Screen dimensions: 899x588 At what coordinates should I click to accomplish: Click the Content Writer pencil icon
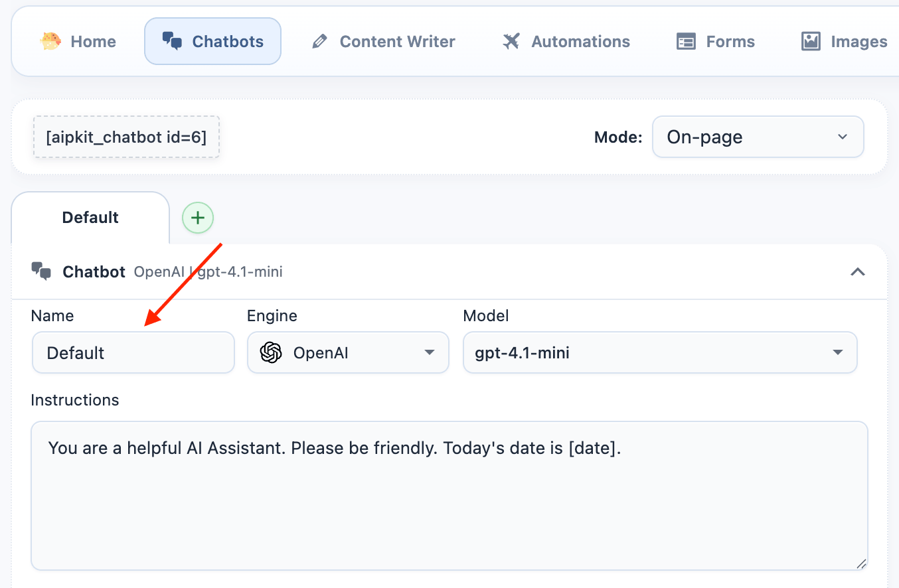pos(319,42)
